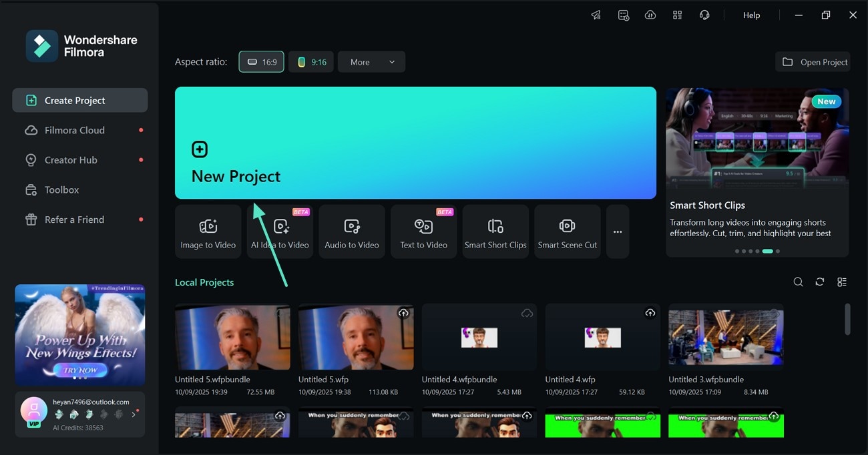Select the Image to Video tool

208,231
